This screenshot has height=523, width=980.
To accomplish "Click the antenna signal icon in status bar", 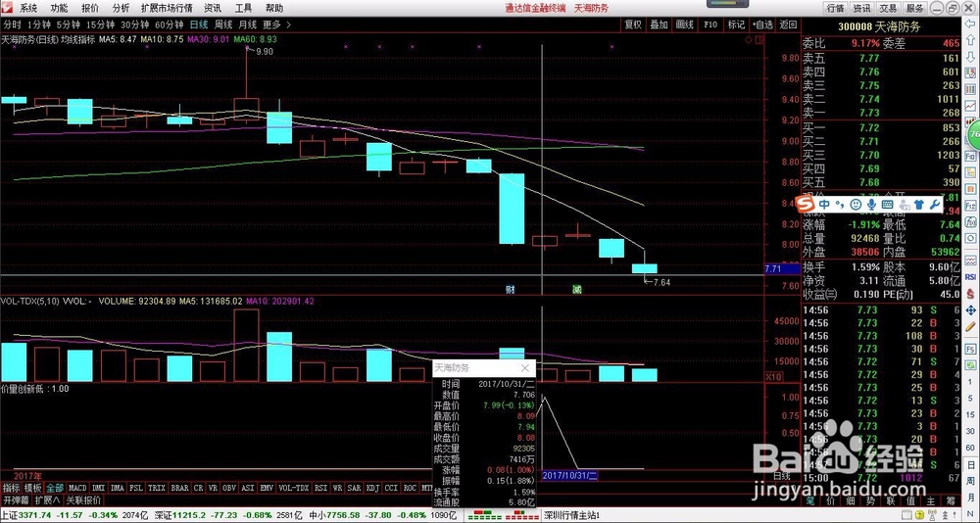I will pyautogui.click(x=933, y=515).
